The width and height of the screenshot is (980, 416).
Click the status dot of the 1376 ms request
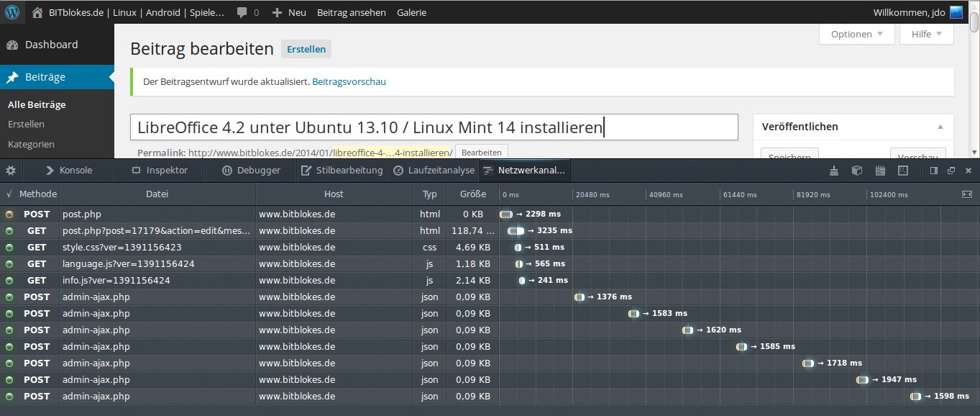9,297
